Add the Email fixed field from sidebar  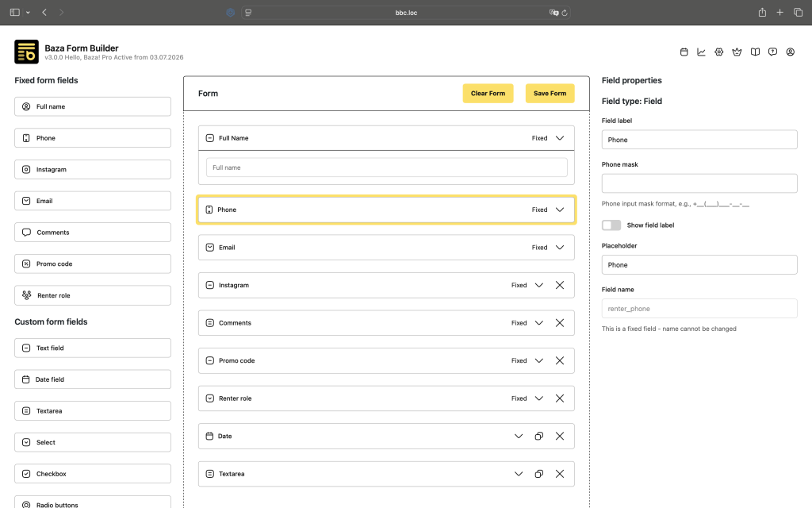coord(93,201)
